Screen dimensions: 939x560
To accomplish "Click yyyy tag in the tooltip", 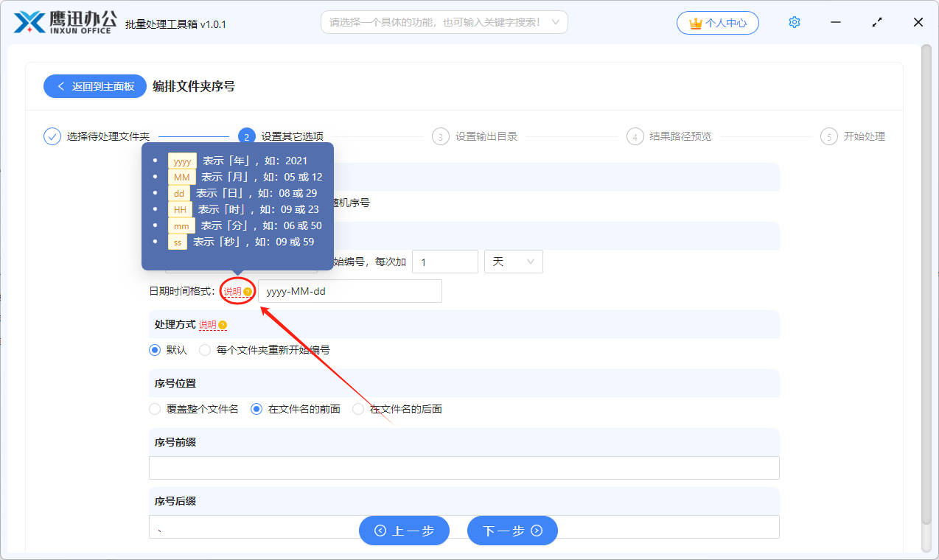I will click(182, 161).
